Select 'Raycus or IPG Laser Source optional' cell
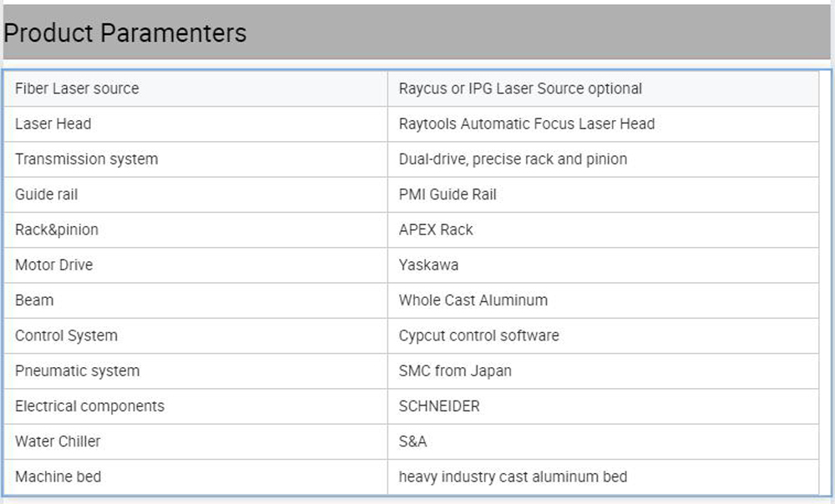 point(603,88)
